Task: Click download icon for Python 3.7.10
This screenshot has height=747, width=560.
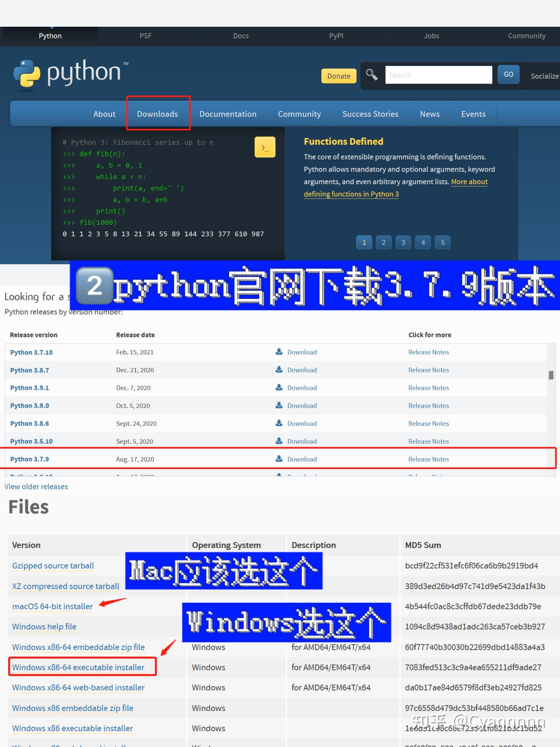Action: [279, 352]
